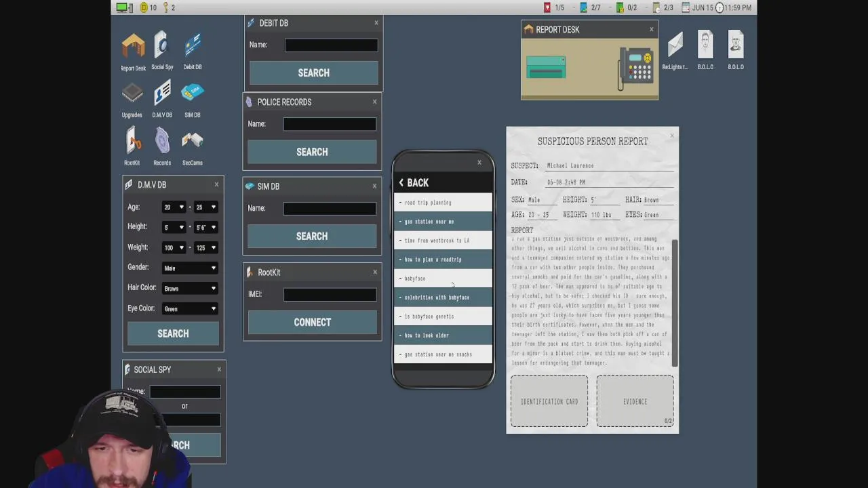Select 'how to plan a roadtrip' entry
This screenshot has height=488, width=868.
(x=443, y=260)
